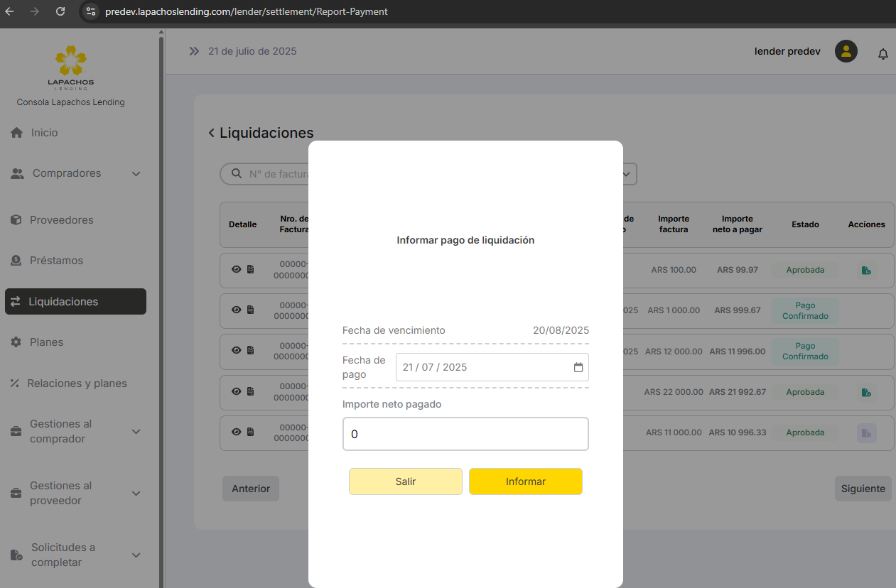Click the notification bell icon
The height and width of the screenshot is (588, 896).
tap(883, 54)
